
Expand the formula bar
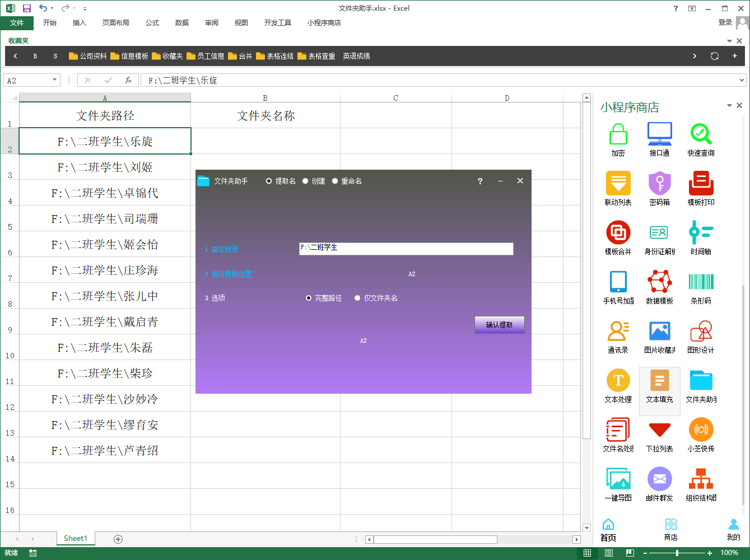(x=742, y=80)
